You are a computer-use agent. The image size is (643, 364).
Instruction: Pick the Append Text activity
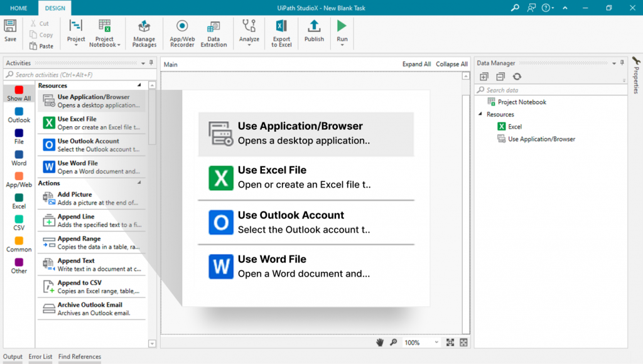[92, 265]
